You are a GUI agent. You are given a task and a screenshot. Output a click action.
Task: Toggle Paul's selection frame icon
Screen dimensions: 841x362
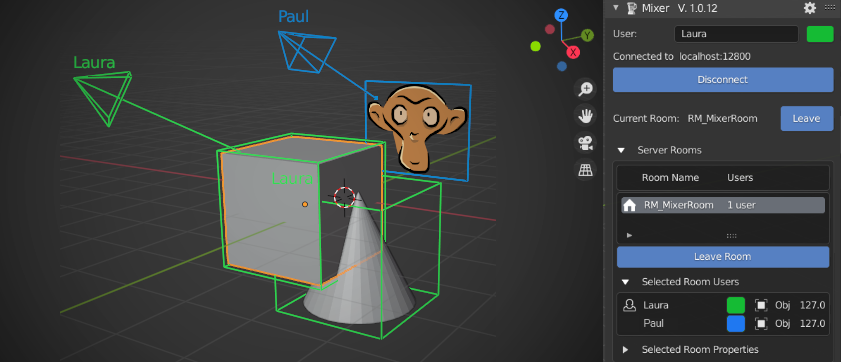tap(761, 323)
